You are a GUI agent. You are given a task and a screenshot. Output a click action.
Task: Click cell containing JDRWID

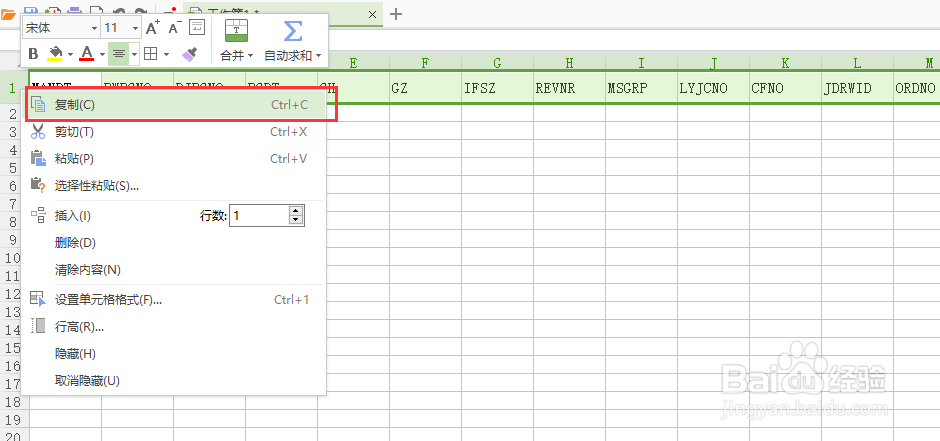(857, 88)
